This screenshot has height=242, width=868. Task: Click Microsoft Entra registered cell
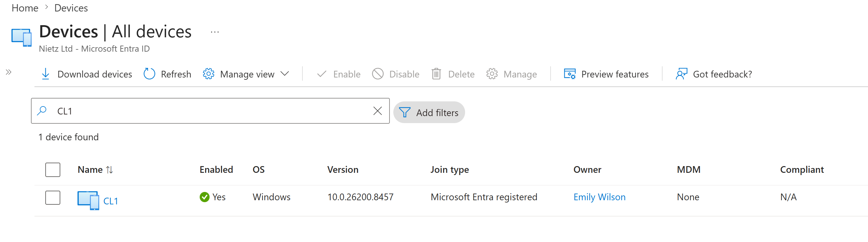pyautogui.click(x=484, y=197)
